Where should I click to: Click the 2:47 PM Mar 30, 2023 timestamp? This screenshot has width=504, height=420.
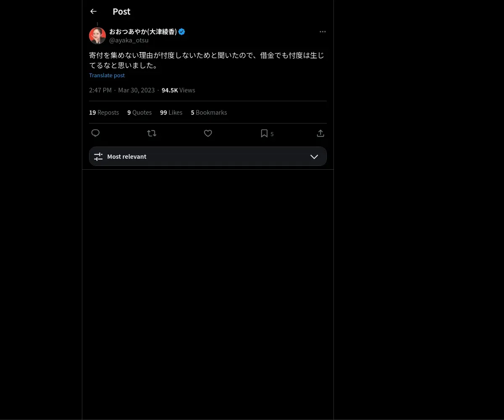point(122,90)
